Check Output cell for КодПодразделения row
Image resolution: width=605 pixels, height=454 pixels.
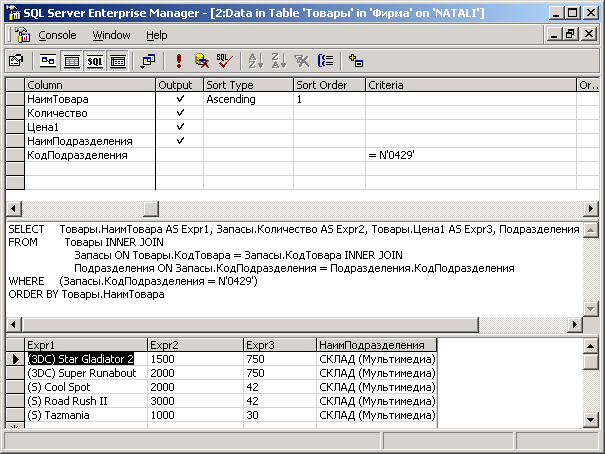[180, 155]
